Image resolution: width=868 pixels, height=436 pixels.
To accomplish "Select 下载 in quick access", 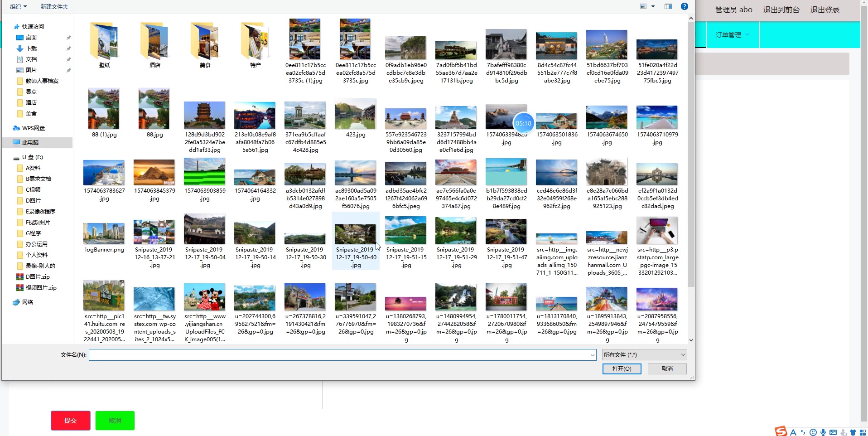I will (31, 48).
